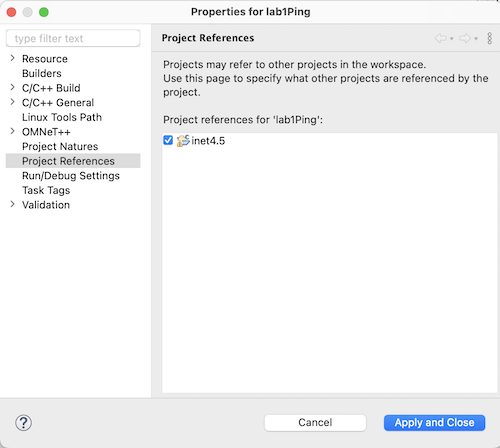Click the Apply and Close button

click(x=434, y=423)
